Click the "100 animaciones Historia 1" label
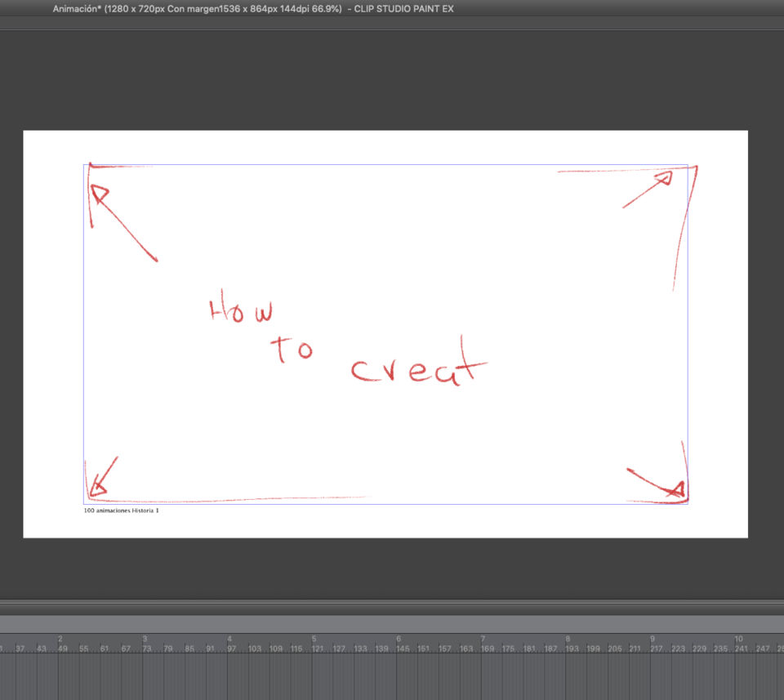This screenshot has height=700, width=784. click(121, 511)
